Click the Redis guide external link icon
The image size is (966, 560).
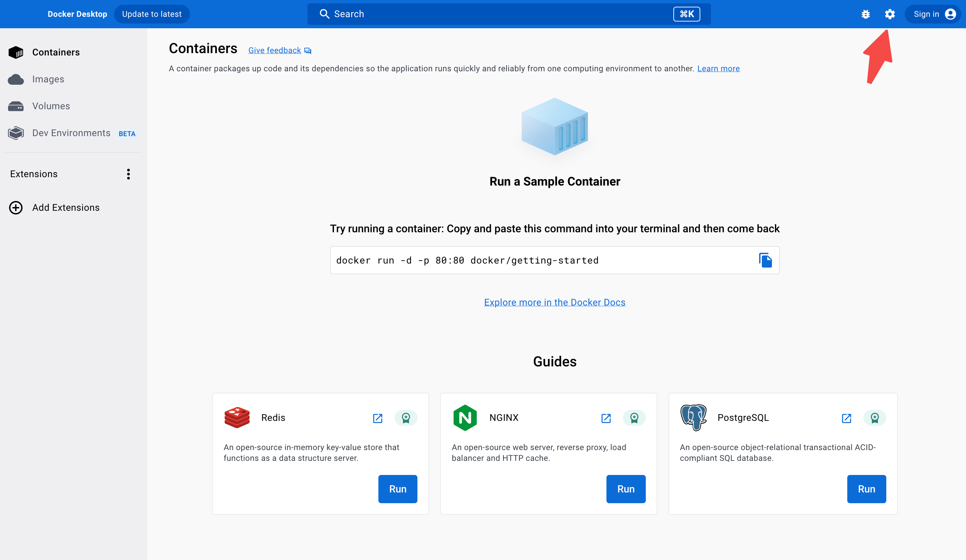click(378, 417)
